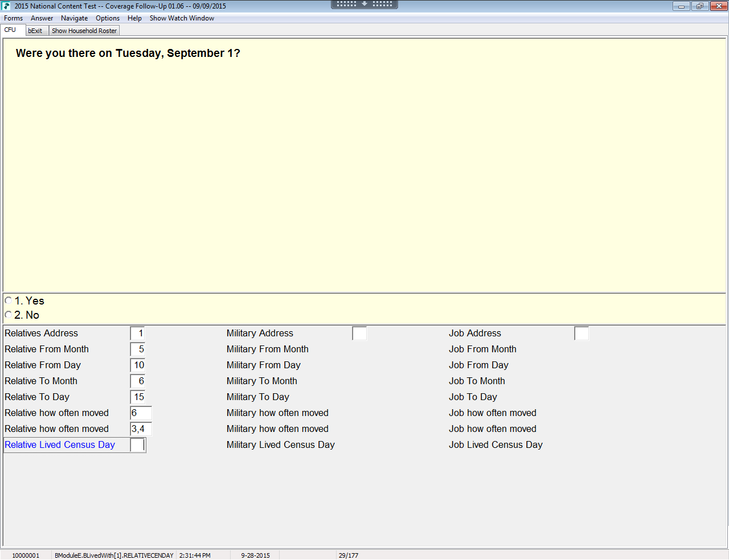Open the Forms menu
Image resolution: width=729 pixels, height=560 pixels.
(13, 18)
